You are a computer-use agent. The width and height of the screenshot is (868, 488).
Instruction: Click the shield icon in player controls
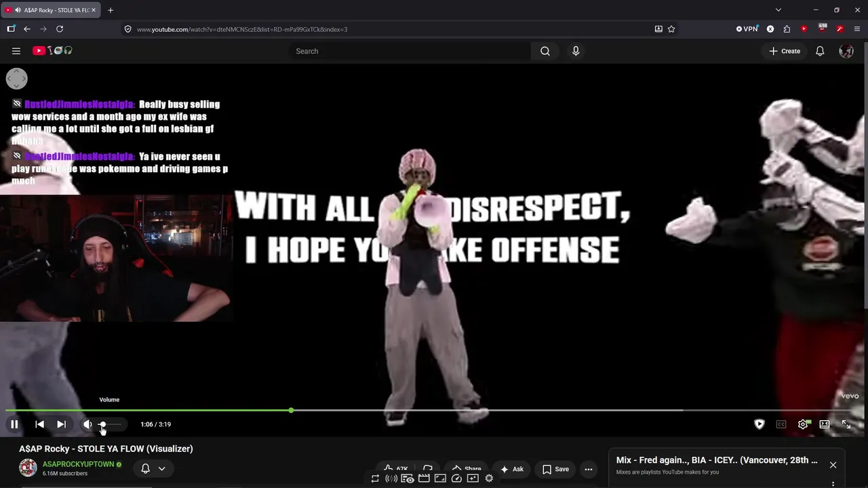point(759,424)
